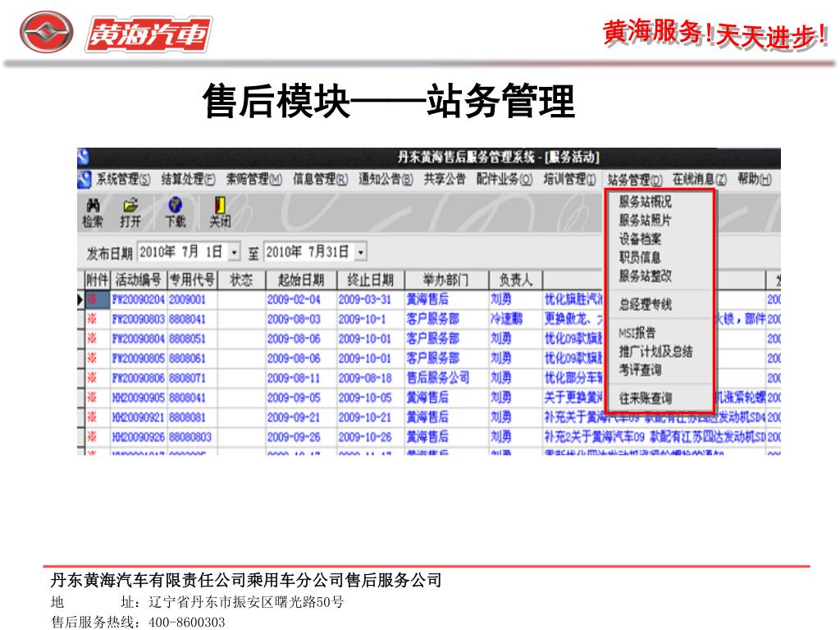This screenshot has height=630, width=840.
Task: Sort by the 活动编号 column header
Action: (x=138, y=280)
